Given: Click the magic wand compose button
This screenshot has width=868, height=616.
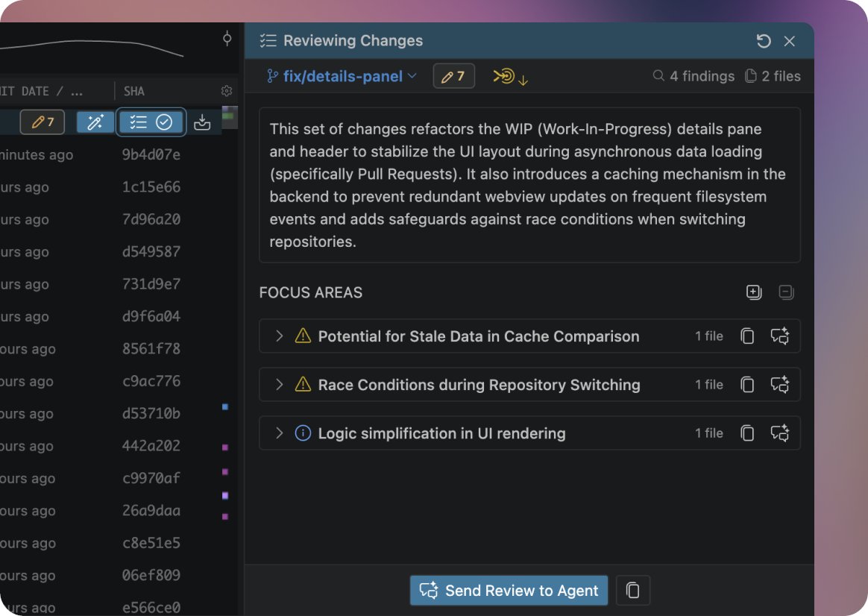Looking at the screenshot, I should point(95,122).
